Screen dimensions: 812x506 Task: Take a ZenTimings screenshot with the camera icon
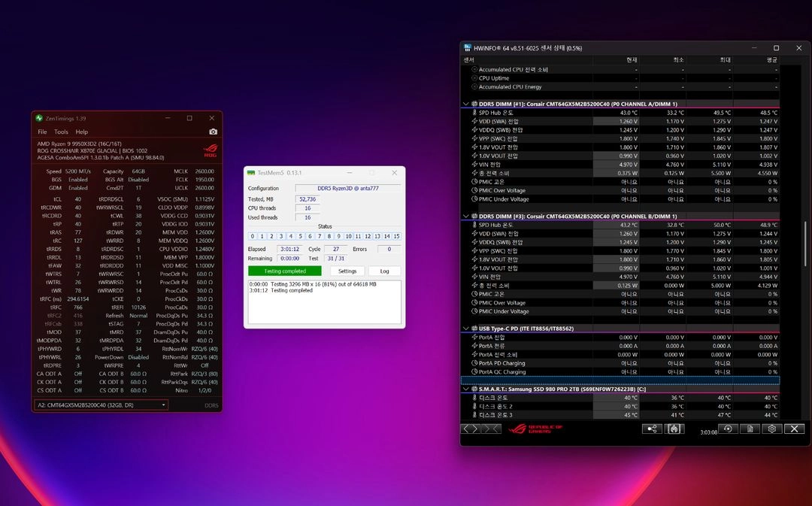(213, 132)
